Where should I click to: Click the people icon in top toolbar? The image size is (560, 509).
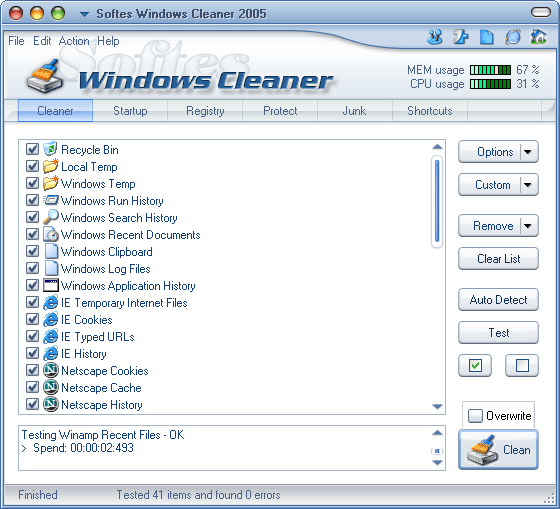pyautogui.click(x=435, y=37)
